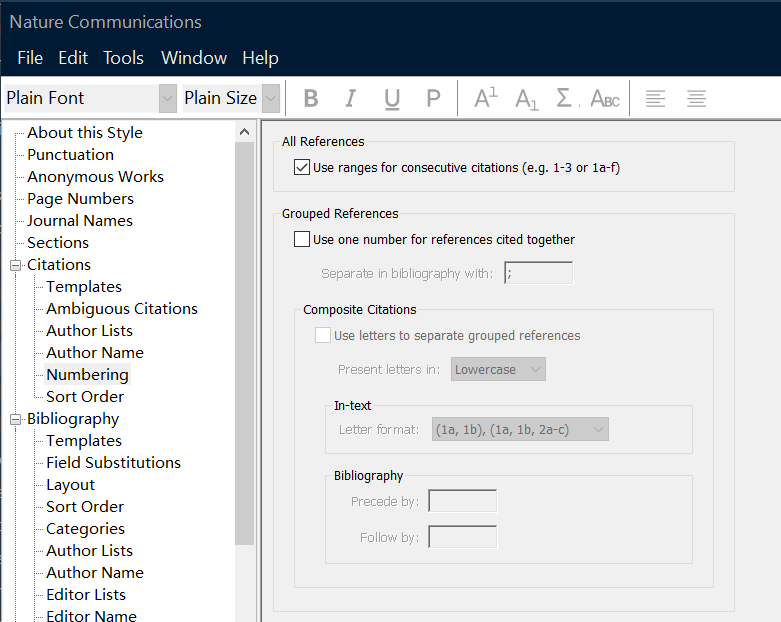Select Ambiguous Citations in the tree
The height and width of the screenshot is (622, 781).
[121, 309]
